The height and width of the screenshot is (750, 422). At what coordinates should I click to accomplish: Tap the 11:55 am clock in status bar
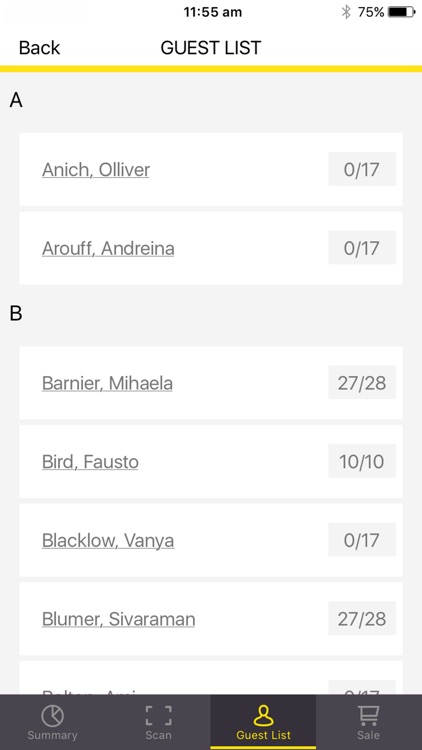click(212, 12)
